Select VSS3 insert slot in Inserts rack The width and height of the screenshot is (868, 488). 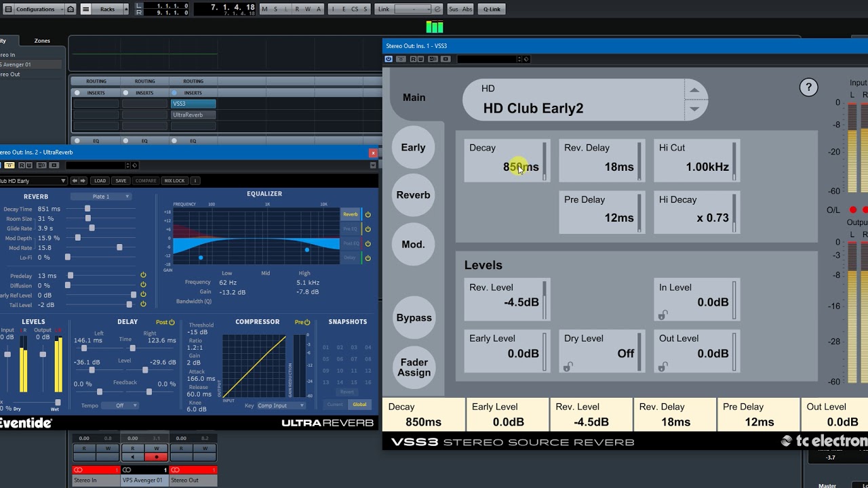click(193, 104)
